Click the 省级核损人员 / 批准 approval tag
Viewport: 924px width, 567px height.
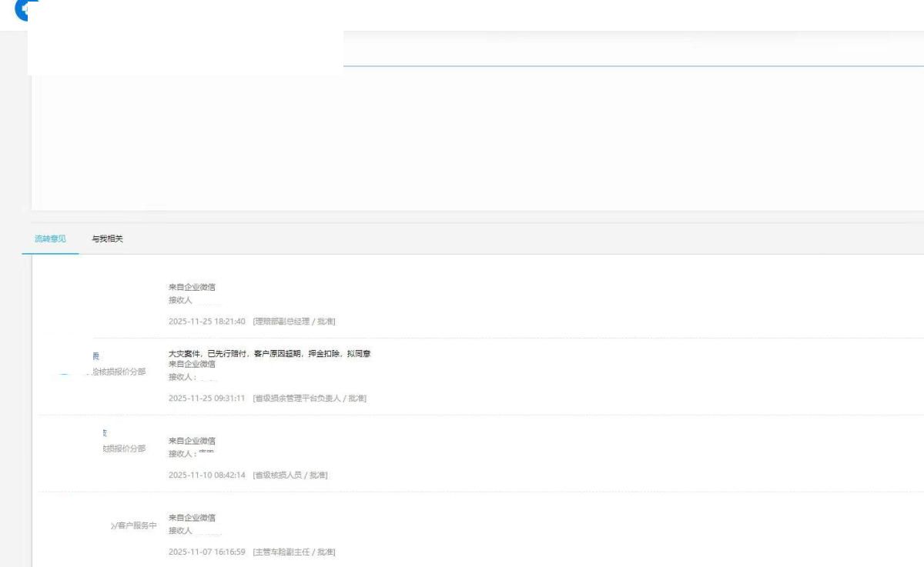290,475
